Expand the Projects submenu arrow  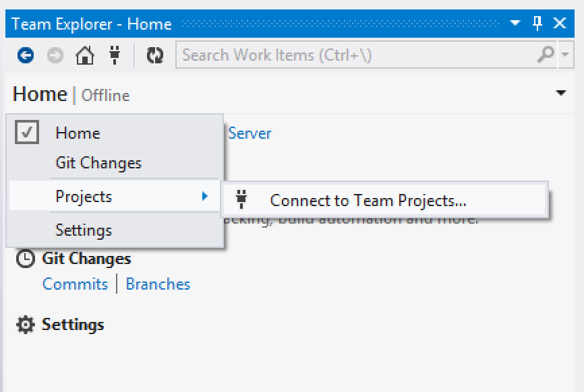(204, 196)
